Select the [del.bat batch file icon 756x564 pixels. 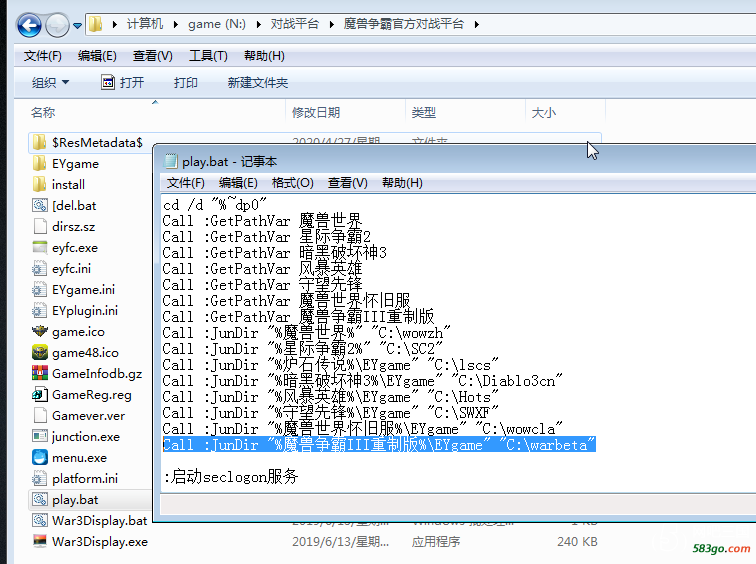coord(40,205)
